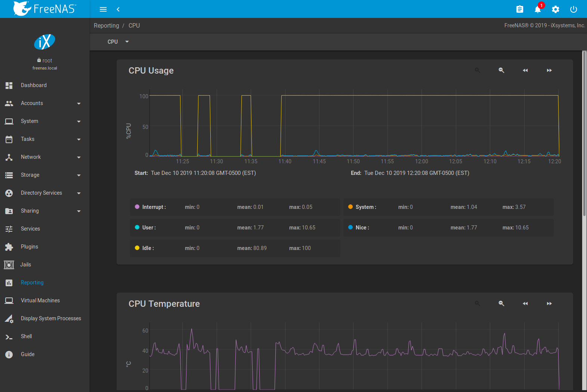Click Storage stack icon

(x=9, y=175)
